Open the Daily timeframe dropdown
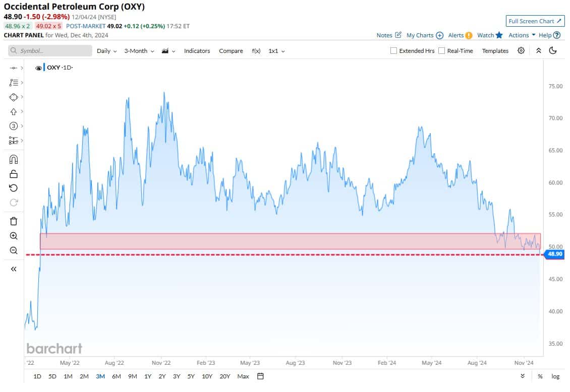The width and height of the screenshot is (570, 392). [x=105, y=50]
